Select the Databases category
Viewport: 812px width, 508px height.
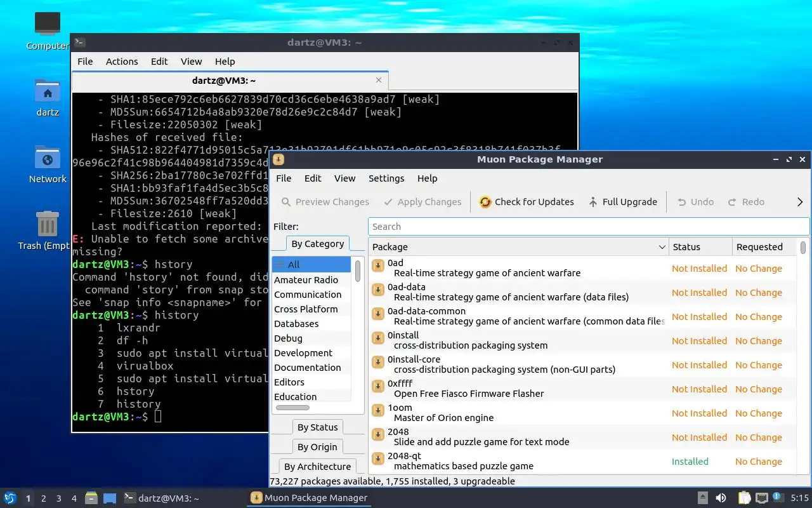311,324
